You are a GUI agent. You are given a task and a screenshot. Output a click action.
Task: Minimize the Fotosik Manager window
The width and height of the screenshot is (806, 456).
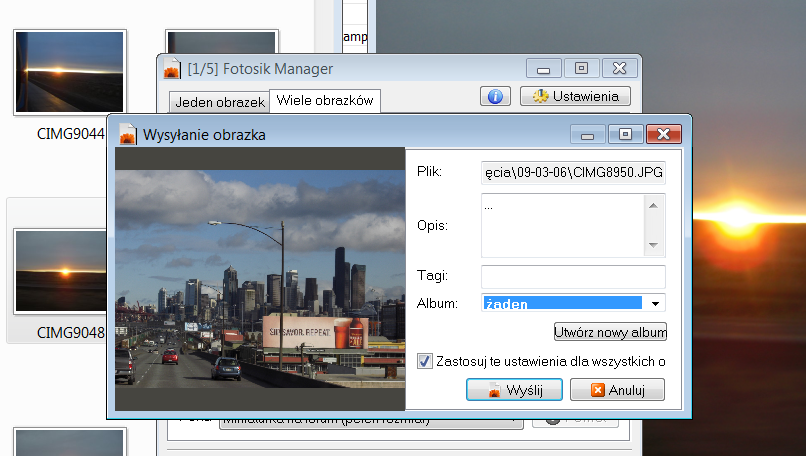coord(543,68)
